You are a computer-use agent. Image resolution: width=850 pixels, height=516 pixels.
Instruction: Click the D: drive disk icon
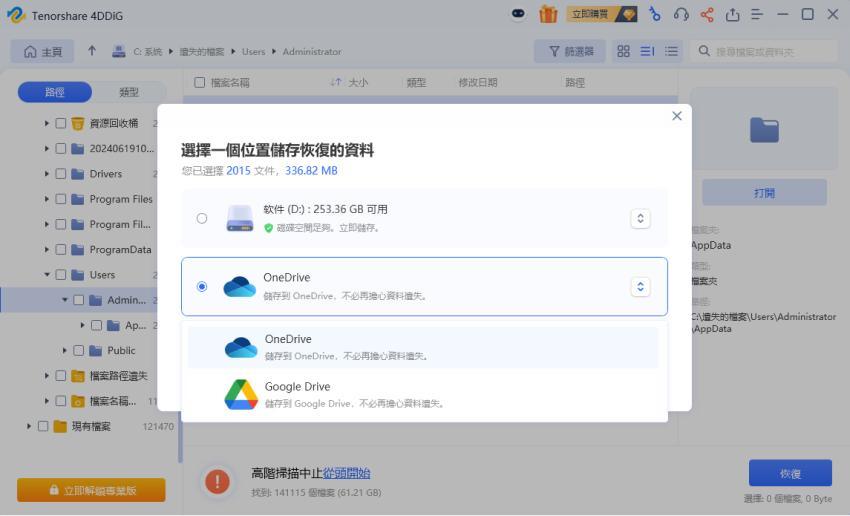tap(240, 218)
